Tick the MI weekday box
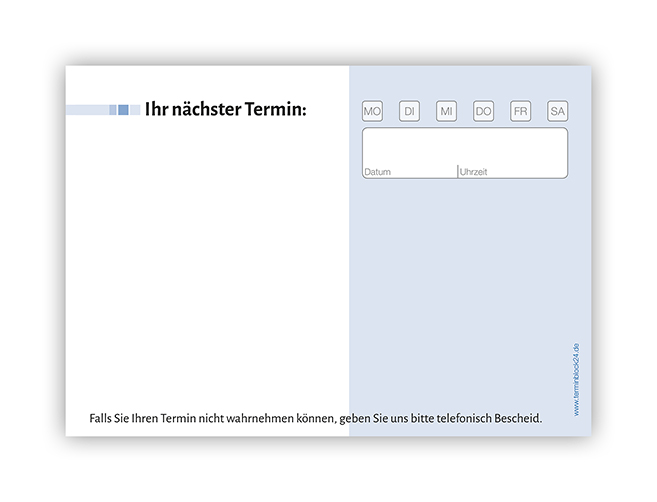Screen dimensions: 657x502 pyautogui.click(x=446, y=112)
